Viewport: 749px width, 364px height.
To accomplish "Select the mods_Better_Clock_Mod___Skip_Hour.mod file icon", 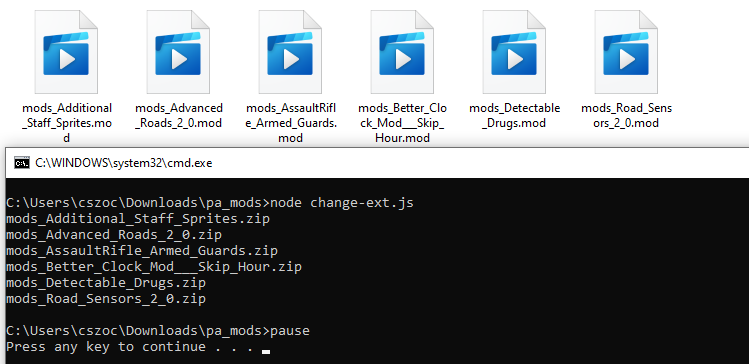I will (402, 52).
